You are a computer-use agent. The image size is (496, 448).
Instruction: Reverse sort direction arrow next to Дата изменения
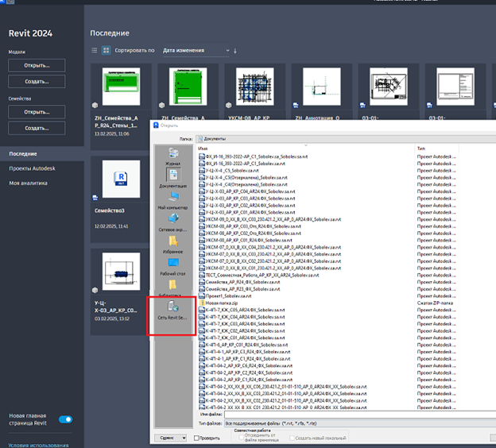click(x=235, y=51)
